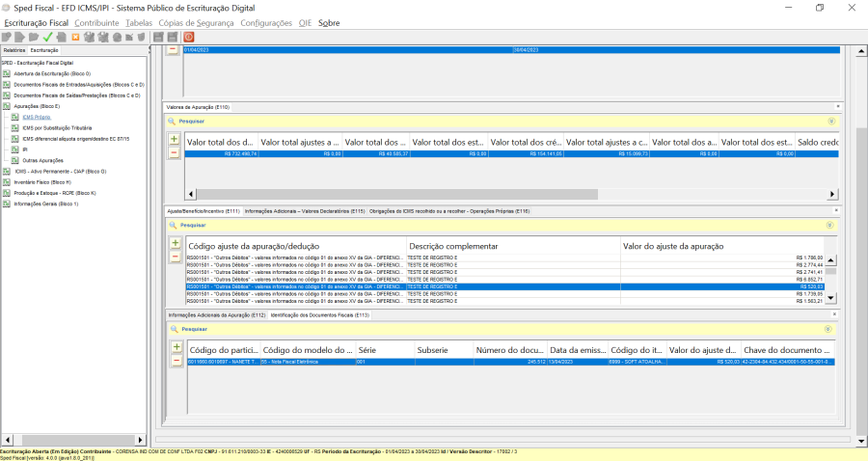Open Obrigações do ICMS recolhido (E116) tab
The image size is (868, 461).
click(x=449, y=211)
